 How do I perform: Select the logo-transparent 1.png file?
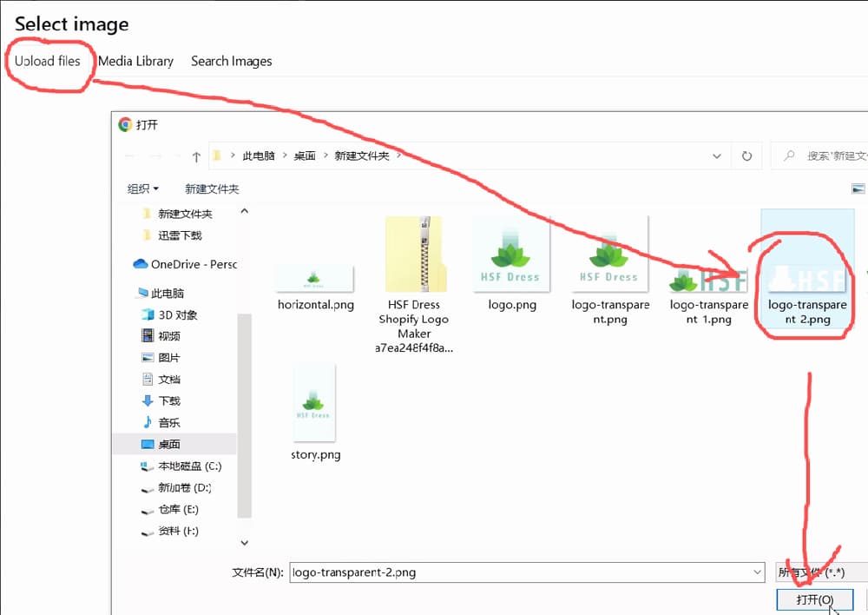point(708,296)
